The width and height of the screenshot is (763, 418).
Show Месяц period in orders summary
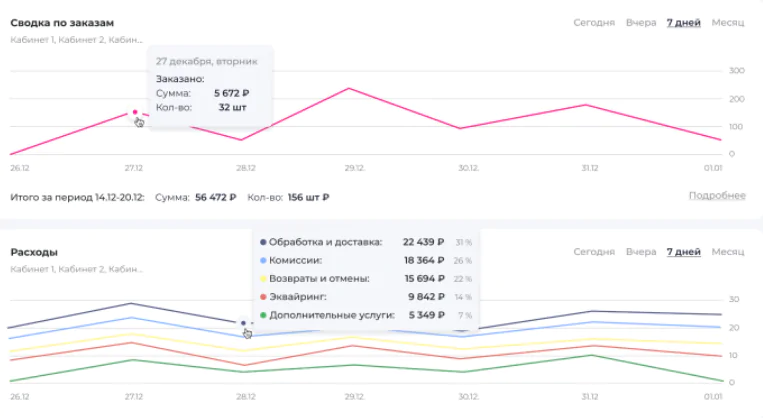(x=728, y=22)
